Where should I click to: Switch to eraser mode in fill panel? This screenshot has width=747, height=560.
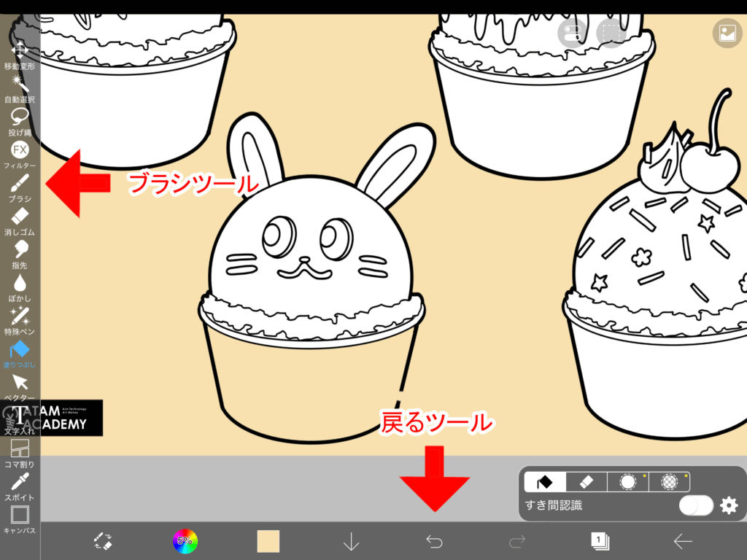pyautogui.click(x=587, y=482)
